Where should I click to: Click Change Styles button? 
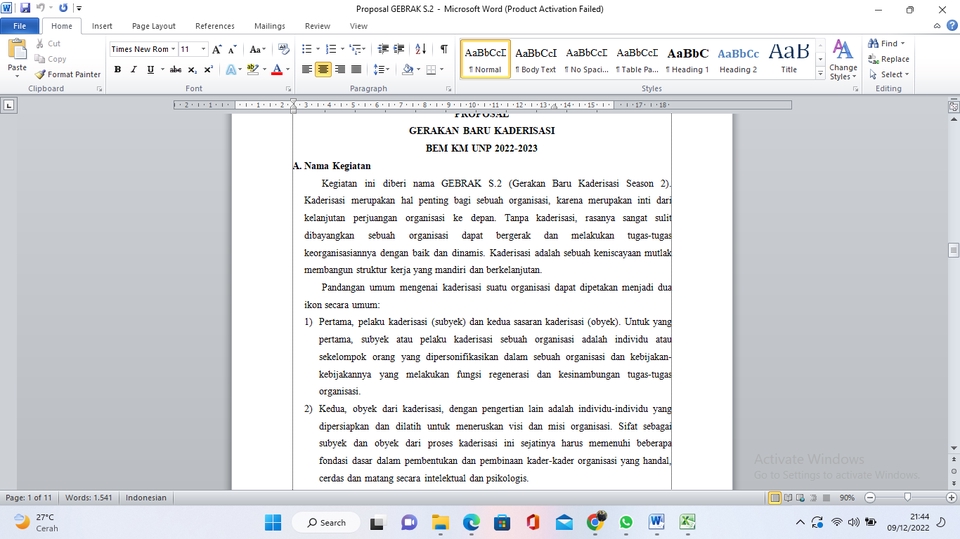click(x=843, y=60)
